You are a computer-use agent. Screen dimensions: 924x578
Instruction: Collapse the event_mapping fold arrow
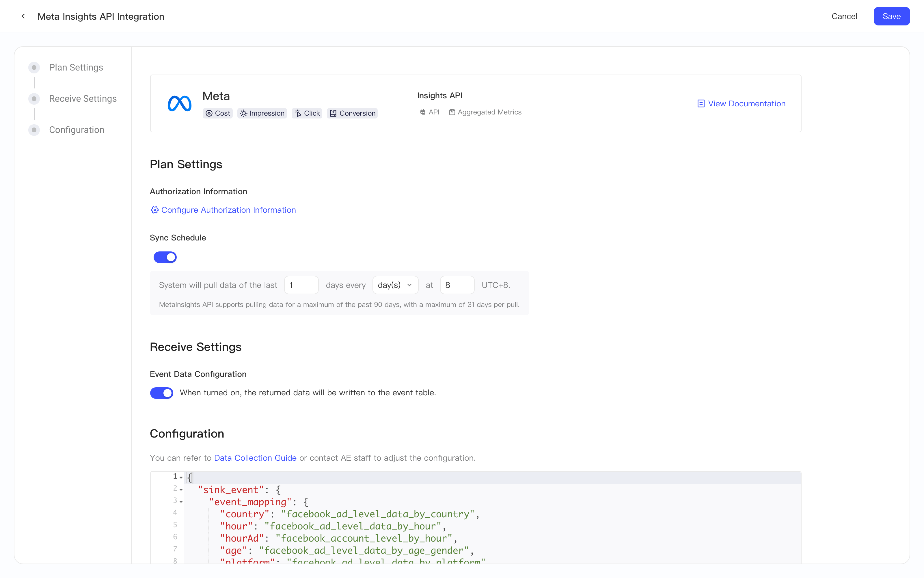(181, 502)
